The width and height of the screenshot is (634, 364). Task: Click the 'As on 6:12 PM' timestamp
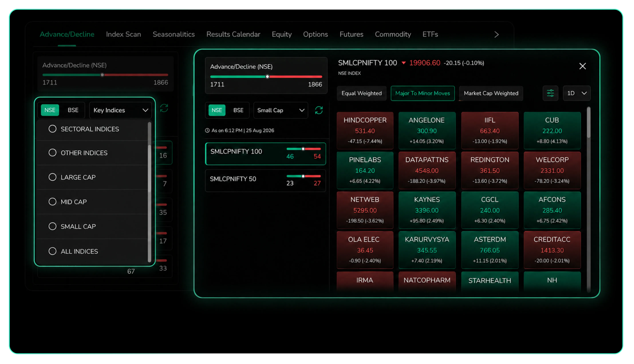(239, 130)
